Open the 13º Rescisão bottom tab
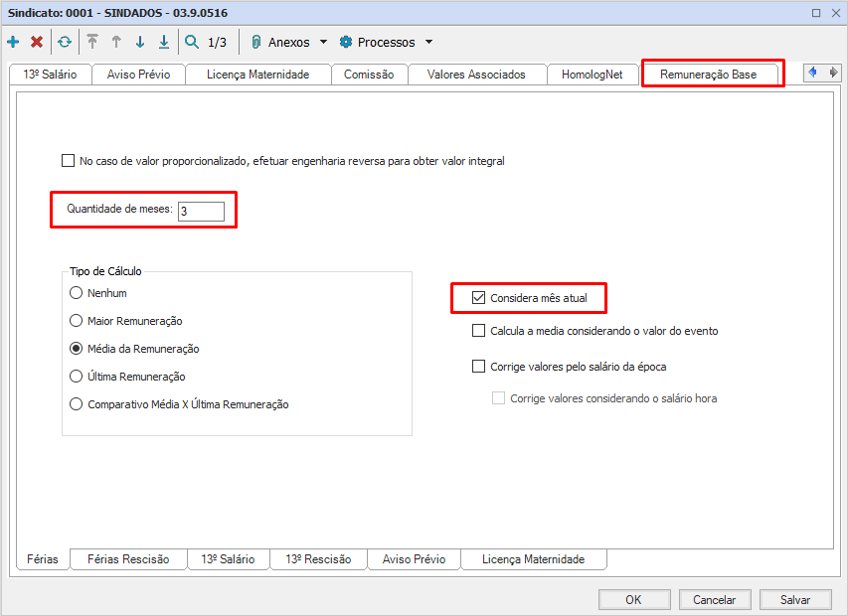 point(318,559)
